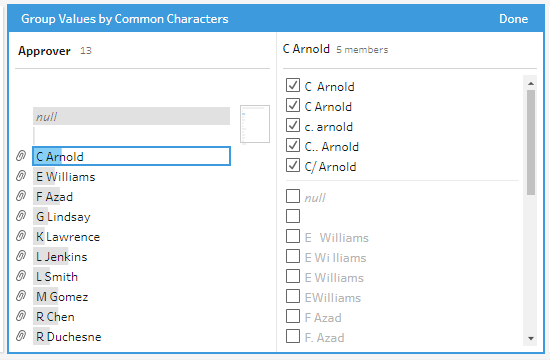The width and height of the screenshot is (550, 360).
Task: Click the paperclip icon beside C Arnold
Action: point(21,156)
